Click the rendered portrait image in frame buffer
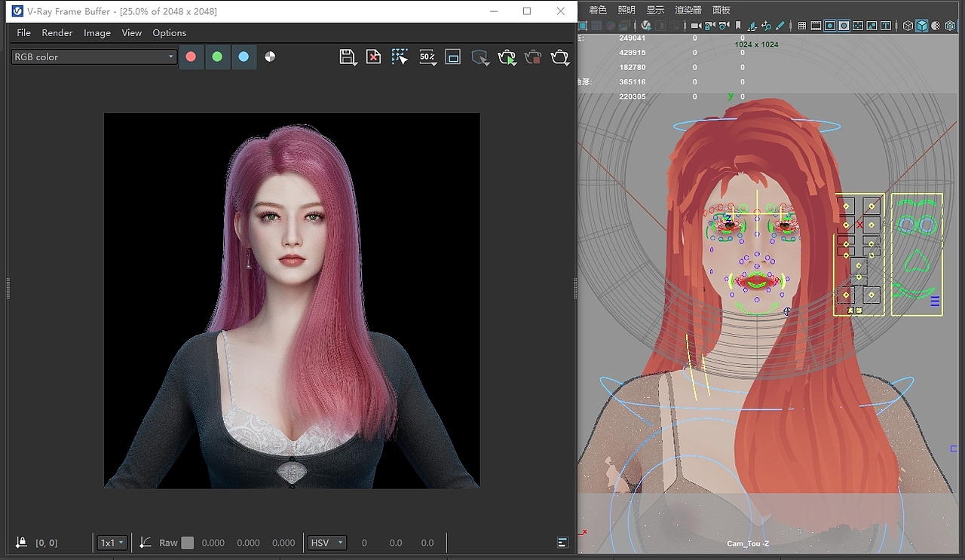Image resolution: width=965 pixels, height=560 pixels. coord(292,301)
